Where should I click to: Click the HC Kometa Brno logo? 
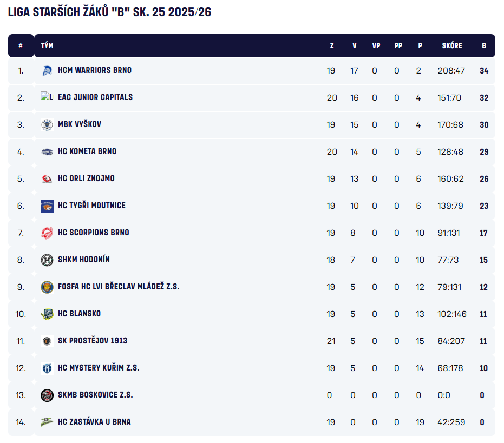[47, 151]
